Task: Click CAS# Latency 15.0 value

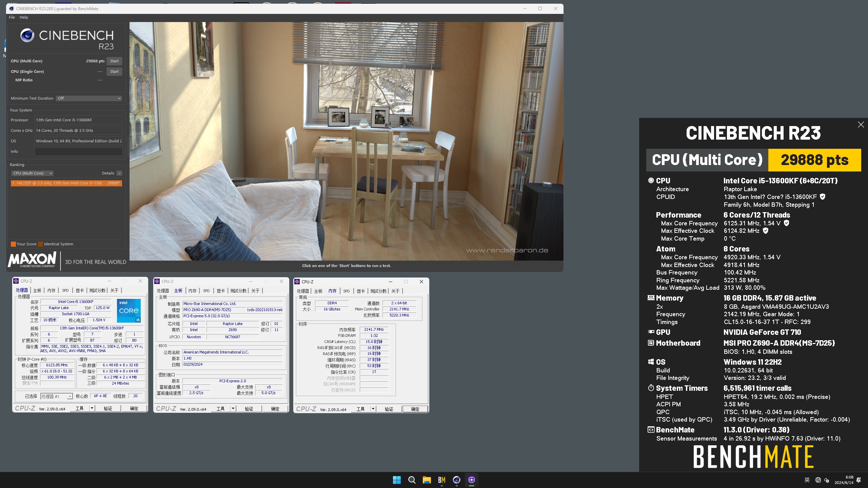Action: point(374,342)
